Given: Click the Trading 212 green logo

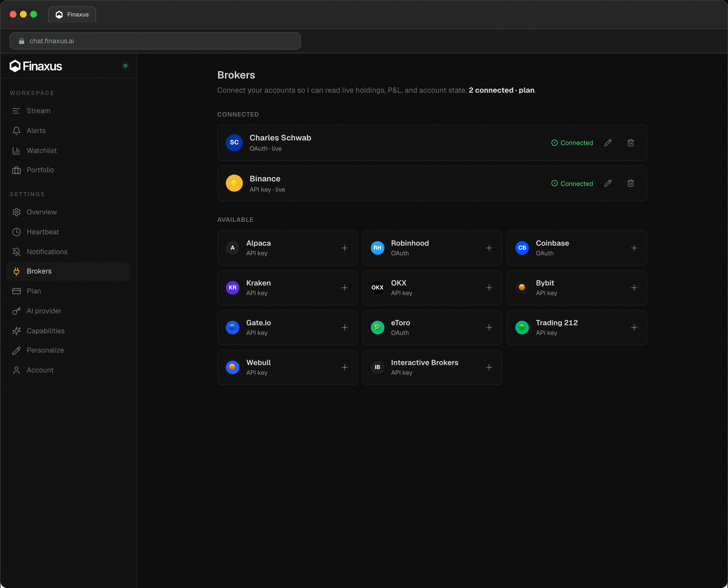Looking at the screenshot, I should (522, 328).
